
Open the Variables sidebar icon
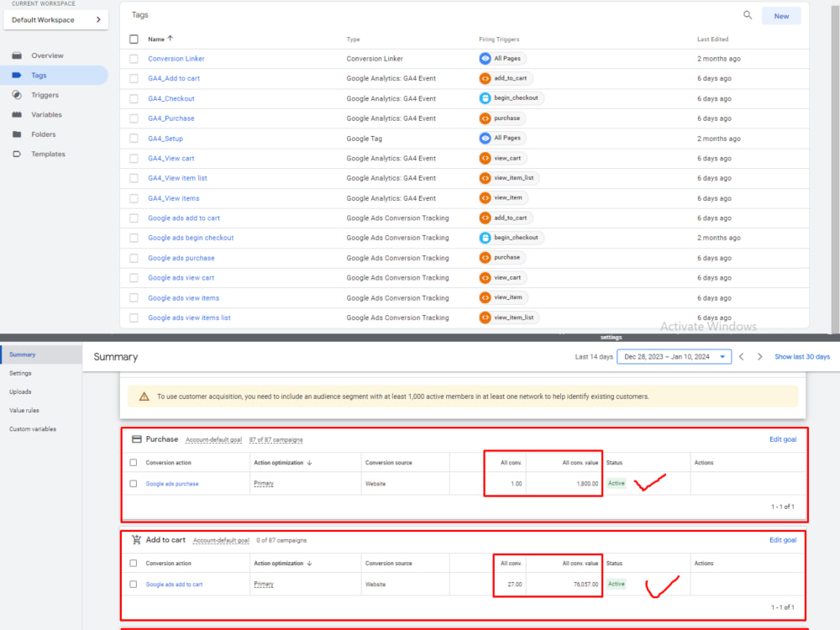17,114
